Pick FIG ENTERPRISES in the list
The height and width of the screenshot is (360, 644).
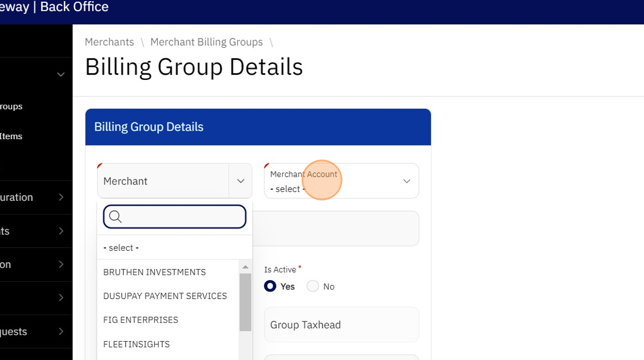click(141, 320)
